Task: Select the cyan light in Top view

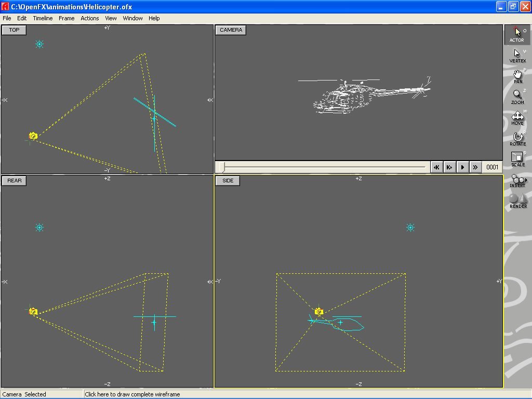Action: pyautogui.click(x=39, y=44)
